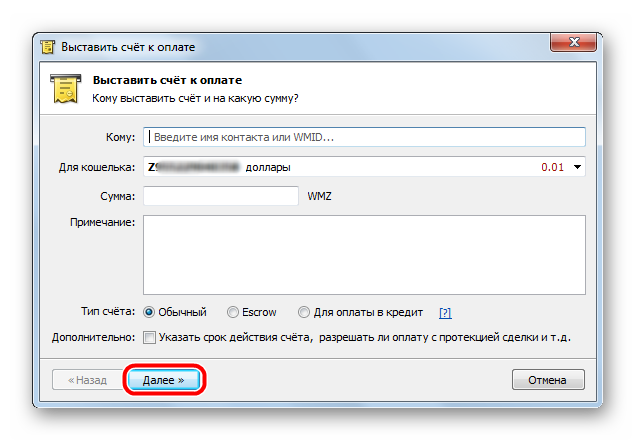Cancel the dialog with Отмена
This screenshot has width=636, height=441.
click(x=548, y=380)
